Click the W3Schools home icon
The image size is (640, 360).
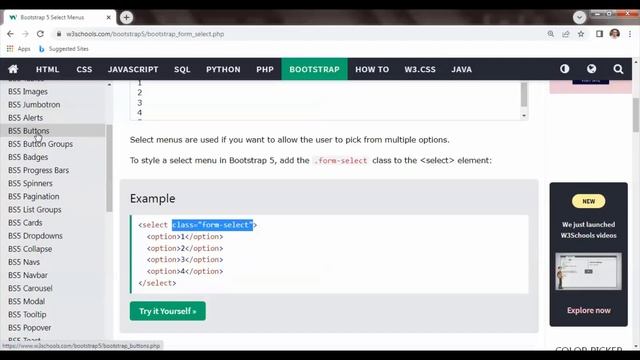point(13,69)
